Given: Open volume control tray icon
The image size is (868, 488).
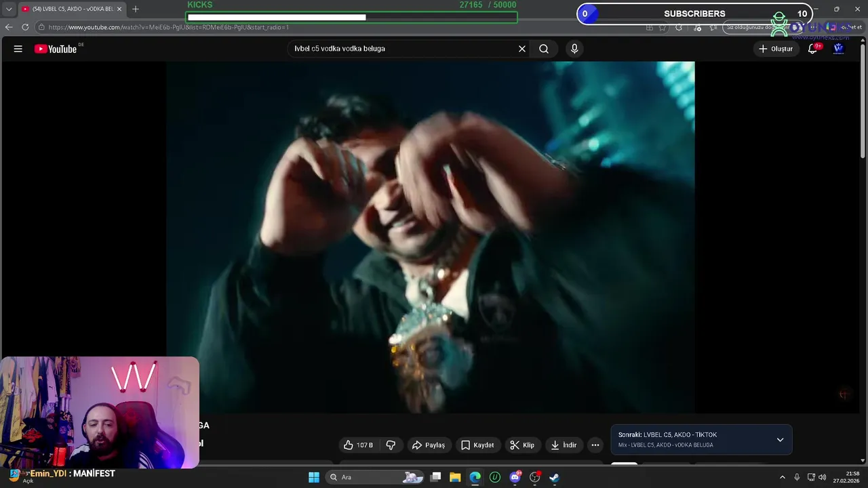Looking at the screenshot, I should (x=822, y=477).
